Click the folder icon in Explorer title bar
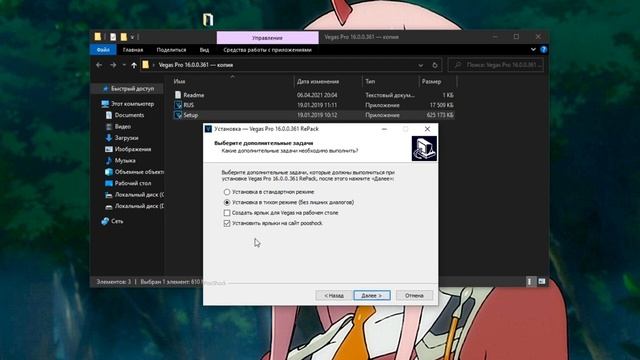 click(x=98, y=37)
